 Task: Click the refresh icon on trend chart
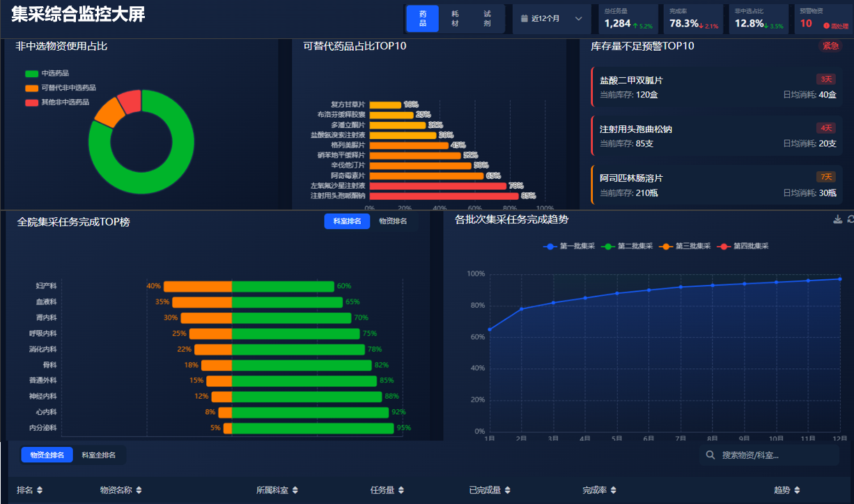850,220
